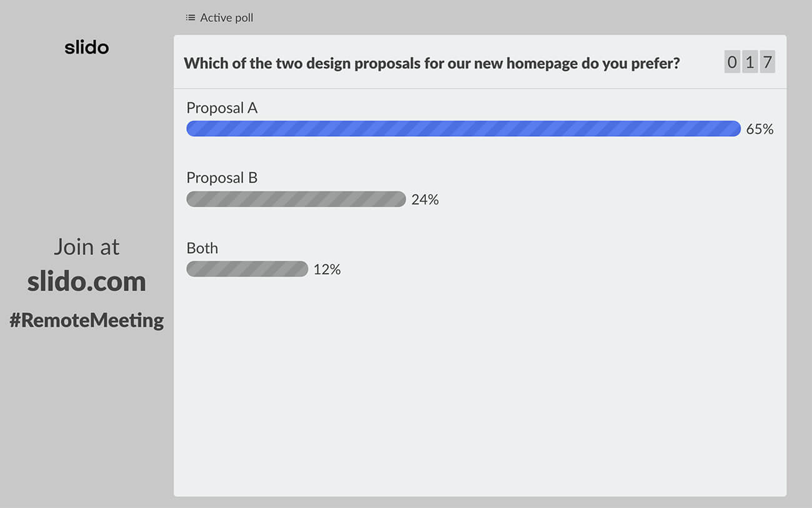Screen dimensions: 812x508
Task: Select the Proposal A option label
Action: tap(222, 107)
